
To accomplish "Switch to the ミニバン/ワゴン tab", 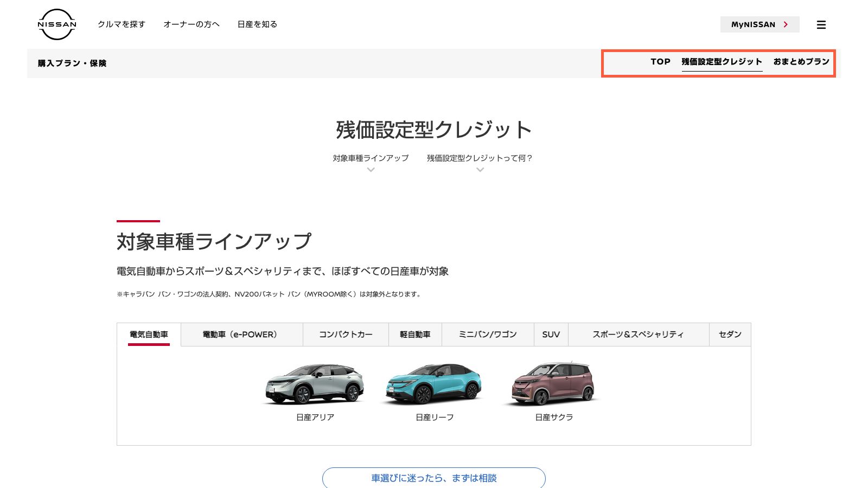I will 488,335.
